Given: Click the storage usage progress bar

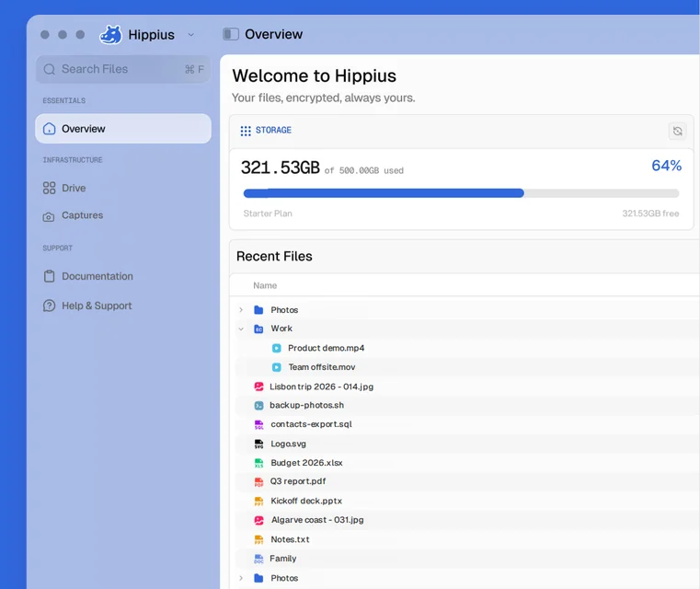Looking at the screenshot, I should click(x=461, y=193).
